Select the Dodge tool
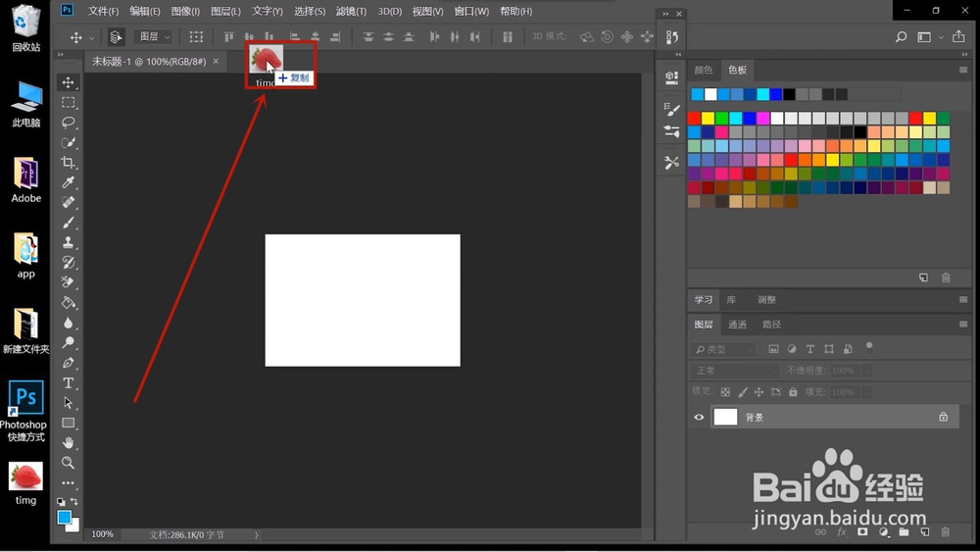This screenshot has width=980, height=552. [x=69, y=342]
